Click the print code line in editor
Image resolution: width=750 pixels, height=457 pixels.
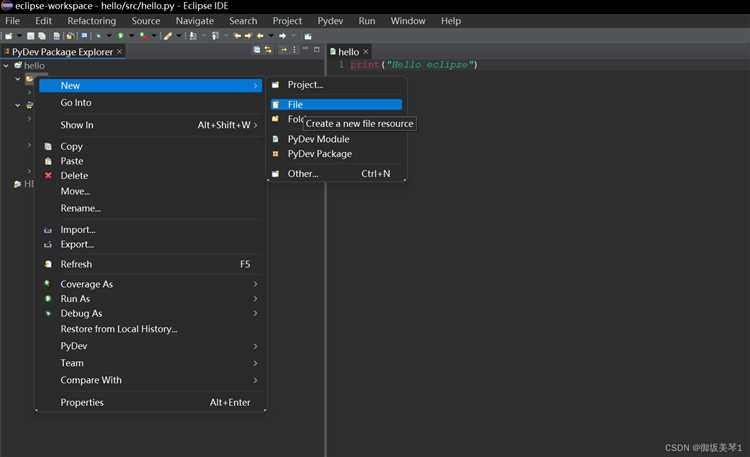click(414, 65)
